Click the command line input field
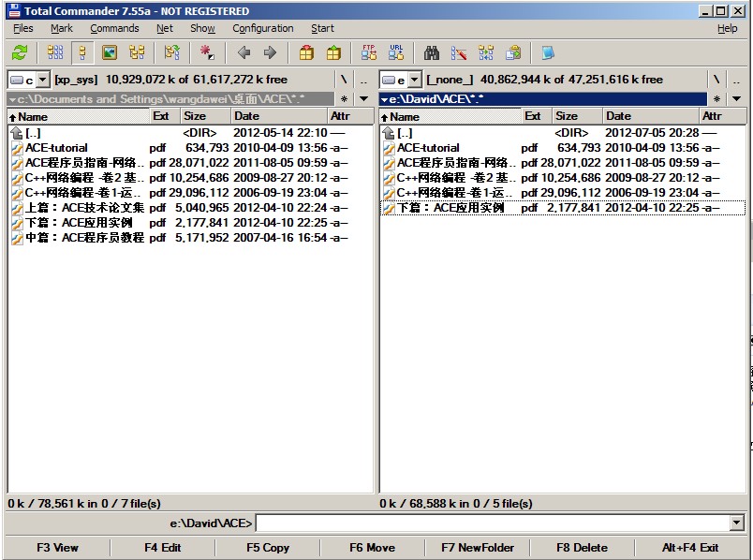This screenshot has width=753, height=560. tap(492, 523)
